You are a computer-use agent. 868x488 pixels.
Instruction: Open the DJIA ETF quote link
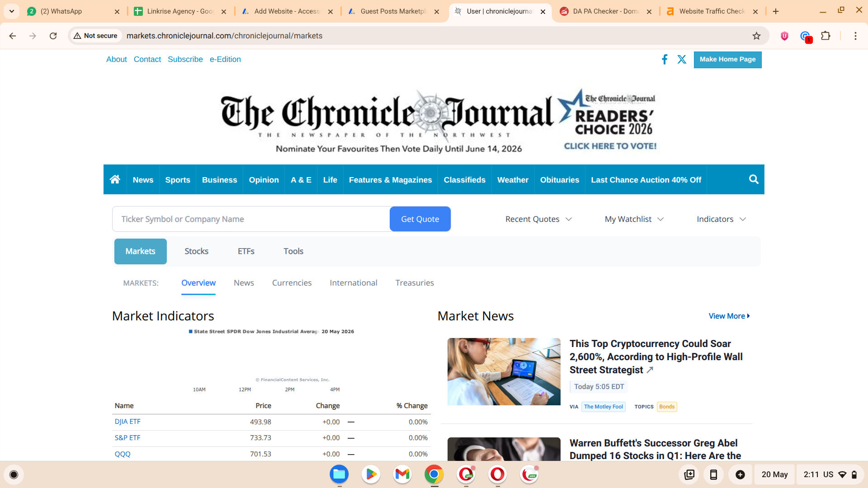point(127,422)
